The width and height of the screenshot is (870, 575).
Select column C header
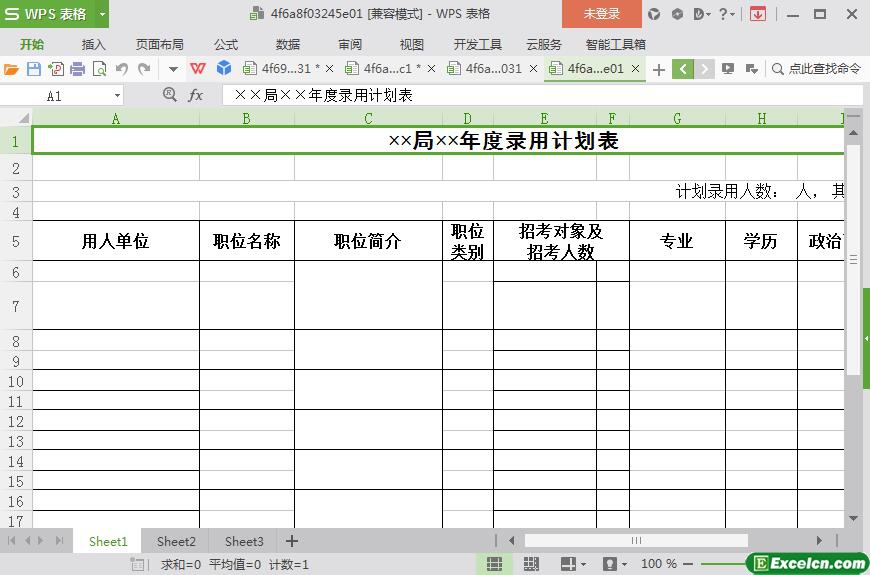click(368, 118)
